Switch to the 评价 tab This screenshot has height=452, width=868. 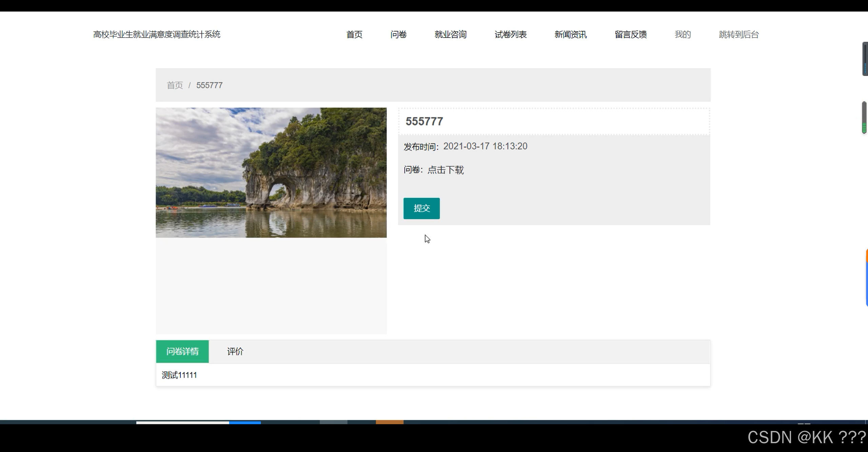pyautogui.click(x=235, y=351)
